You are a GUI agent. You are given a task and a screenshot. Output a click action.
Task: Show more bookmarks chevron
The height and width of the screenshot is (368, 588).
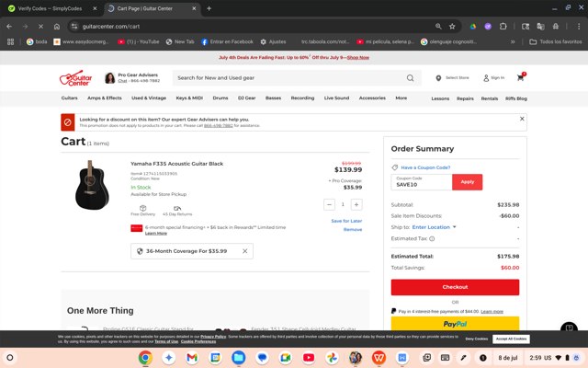point(513,41)
